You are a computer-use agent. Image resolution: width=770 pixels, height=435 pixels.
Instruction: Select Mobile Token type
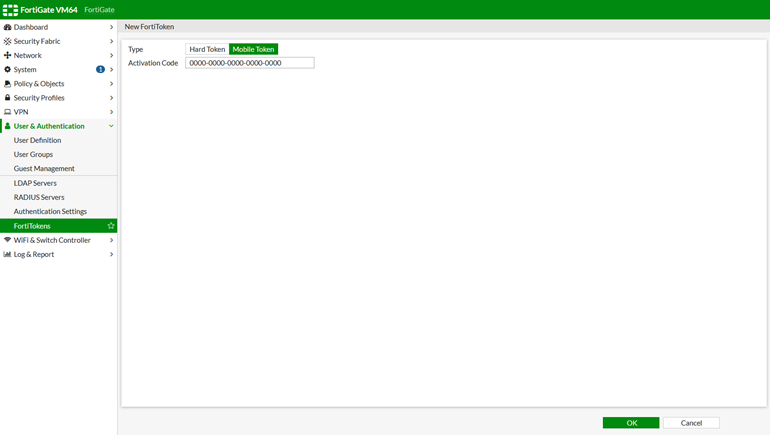(x=253, y=49)
